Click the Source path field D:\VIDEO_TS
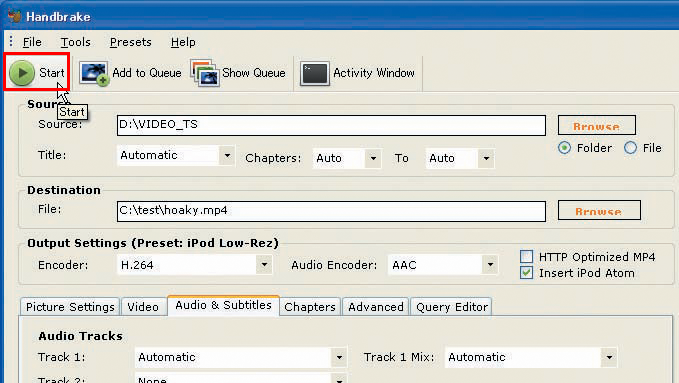Image resolution: width=679 pixels, height=383 pixels. (331, 125)
